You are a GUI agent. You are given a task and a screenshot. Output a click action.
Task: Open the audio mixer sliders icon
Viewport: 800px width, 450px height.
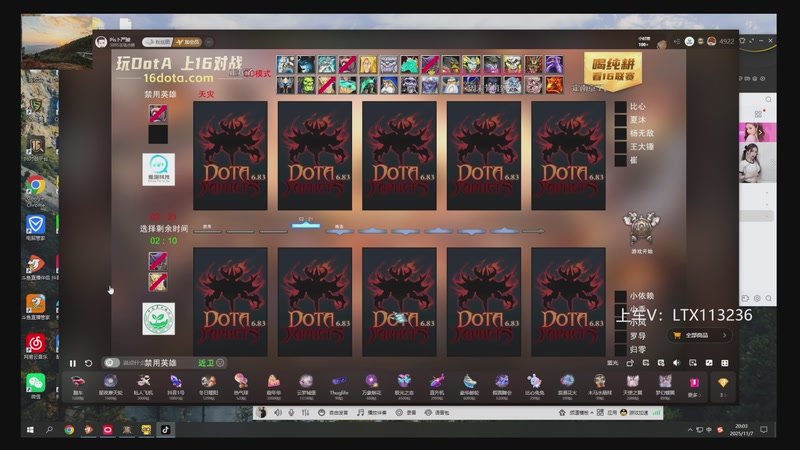(305, 412)
